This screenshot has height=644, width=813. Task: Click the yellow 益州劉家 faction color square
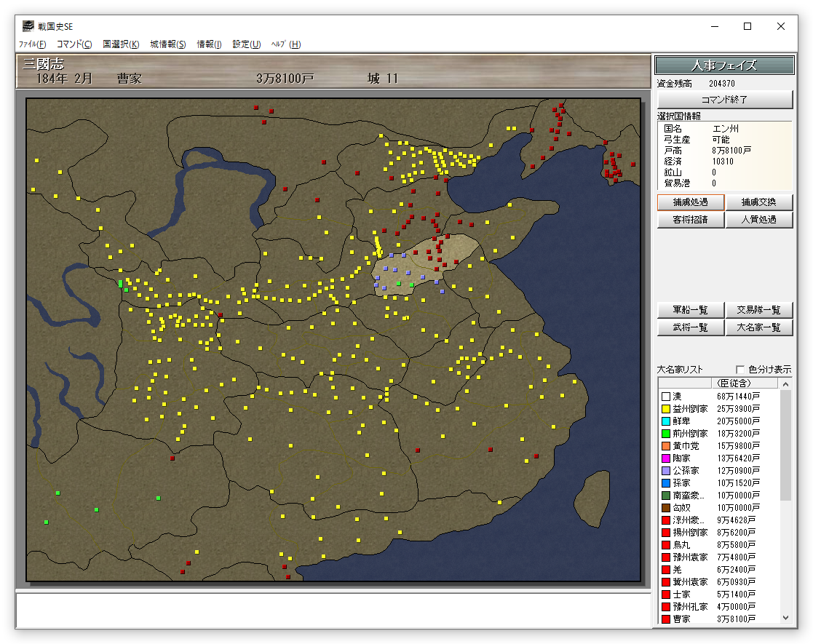click(x=665, y=409)
